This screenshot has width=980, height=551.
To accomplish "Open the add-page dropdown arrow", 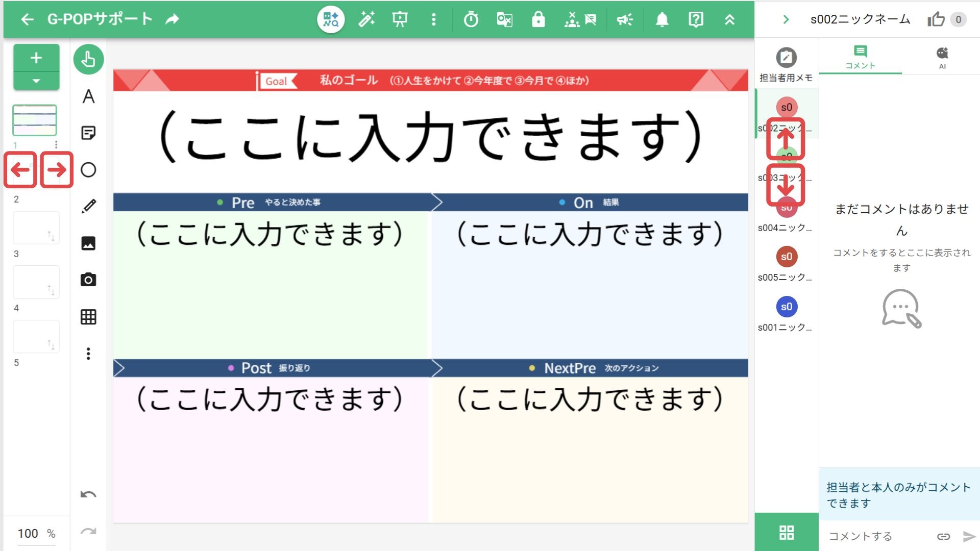I will 36,81.
